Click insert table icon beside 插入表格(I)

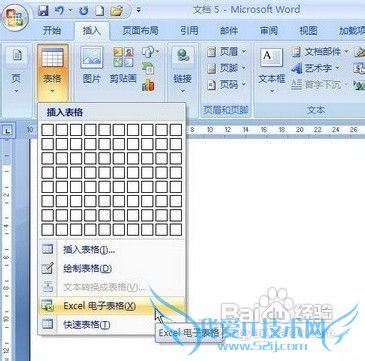coord(48,249)
